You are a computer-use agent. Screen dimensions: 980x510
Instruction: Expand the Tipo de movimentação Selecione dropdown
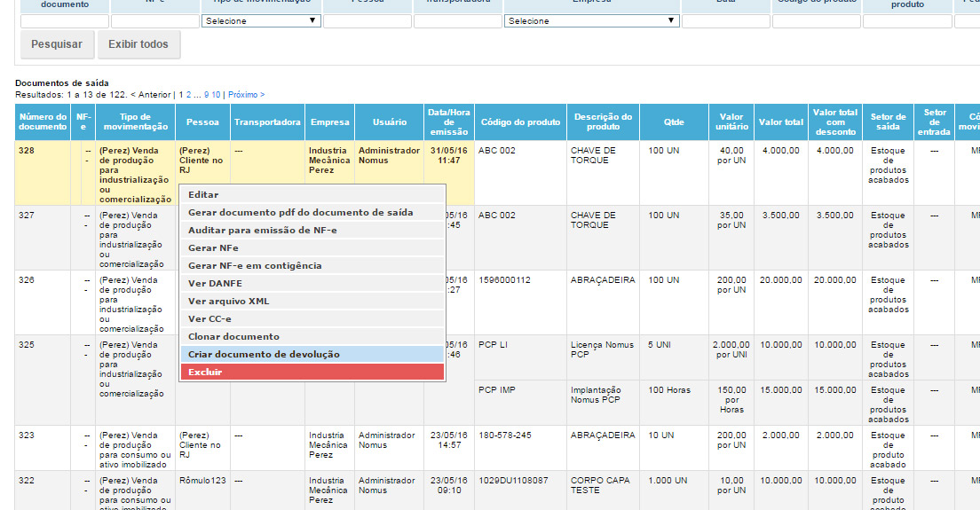pos(260,20)
